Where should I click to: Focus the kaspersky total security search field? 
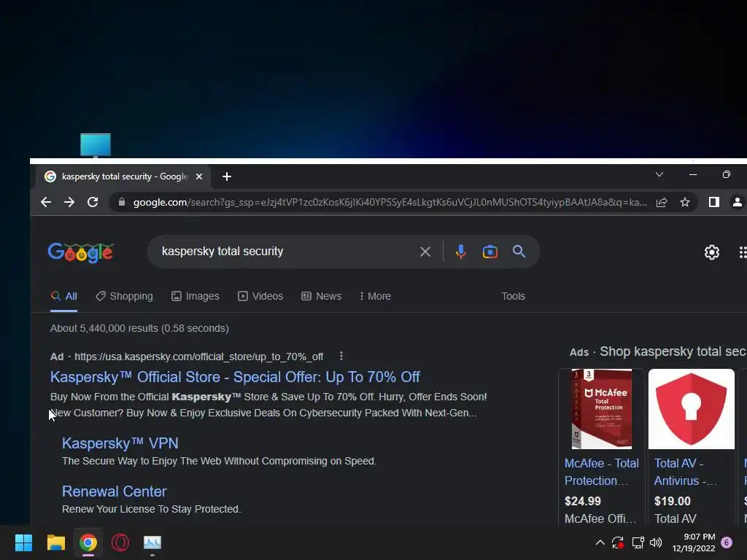point(286,252)
